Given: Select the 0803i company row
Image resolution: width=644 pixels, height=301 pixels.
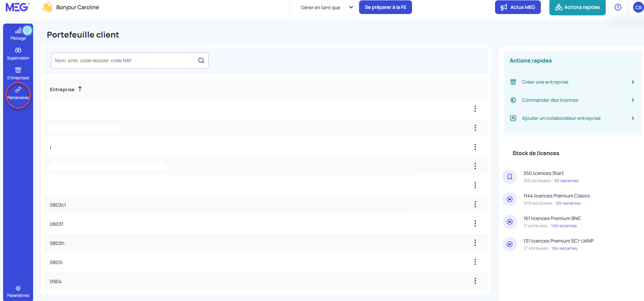Looking at the screenshot, I should pyautogui.click(x=266, y=262).
